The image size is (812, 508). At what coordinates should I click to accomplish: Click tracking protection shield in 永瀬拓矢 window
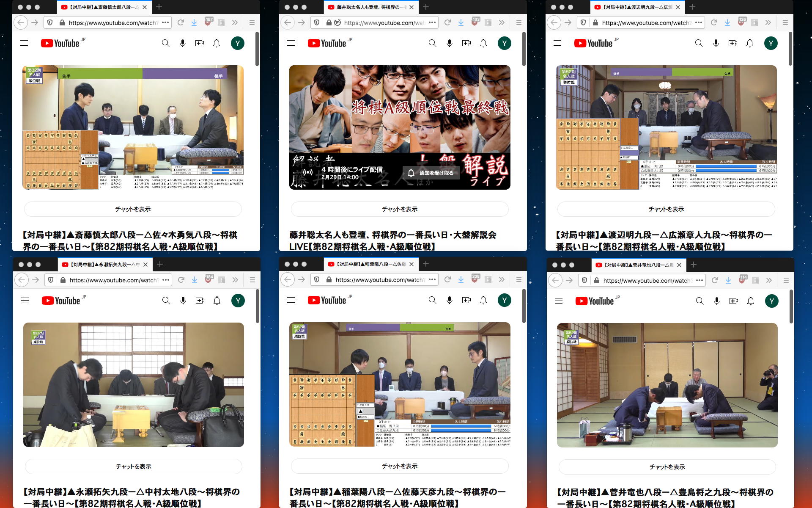[x=51, y=280]
